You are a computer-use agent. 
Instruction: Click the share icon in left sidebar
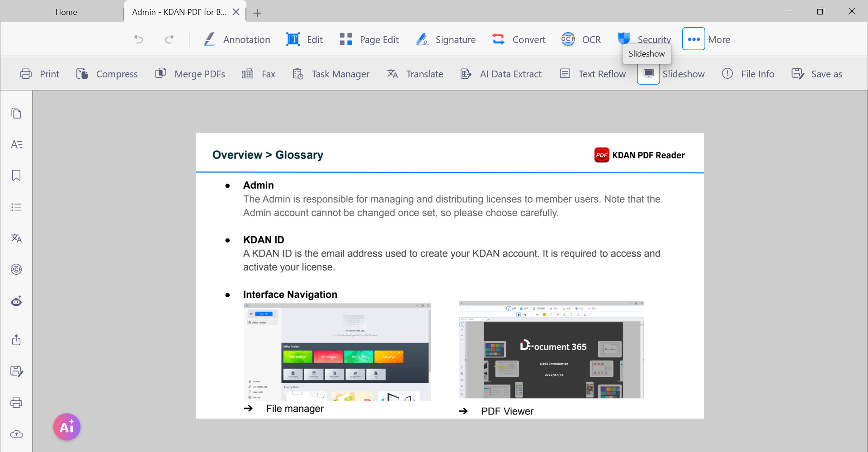pos(16,340)
